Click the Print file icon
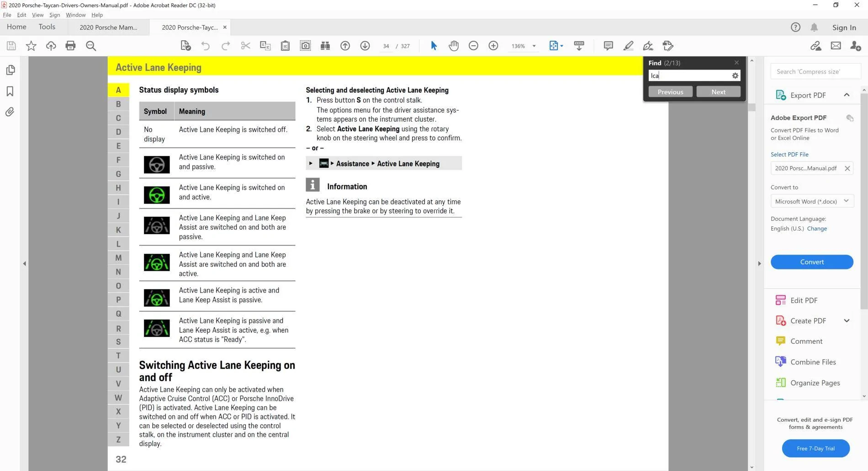Image resolution: width=868 pixels, height=471 pixels. [x=70, y=46]
